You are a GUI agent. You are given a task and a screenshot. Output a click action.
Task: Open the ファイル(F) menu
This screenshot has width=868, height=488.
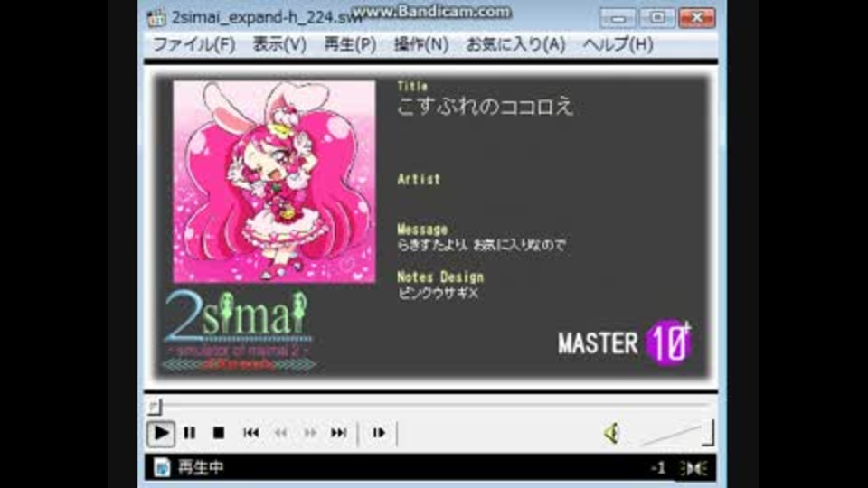point(193,44)
